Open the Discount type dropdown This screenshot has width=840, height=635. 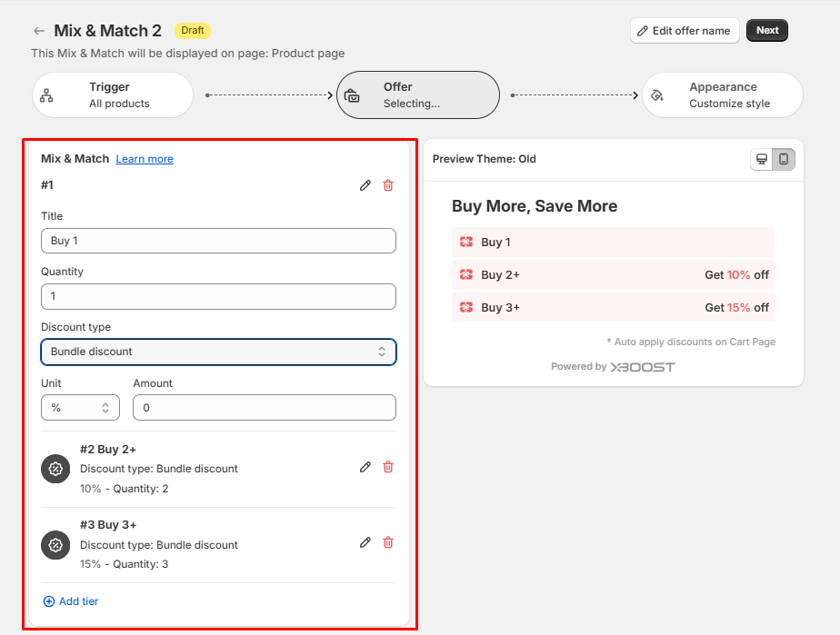click(x=218, y=352)
